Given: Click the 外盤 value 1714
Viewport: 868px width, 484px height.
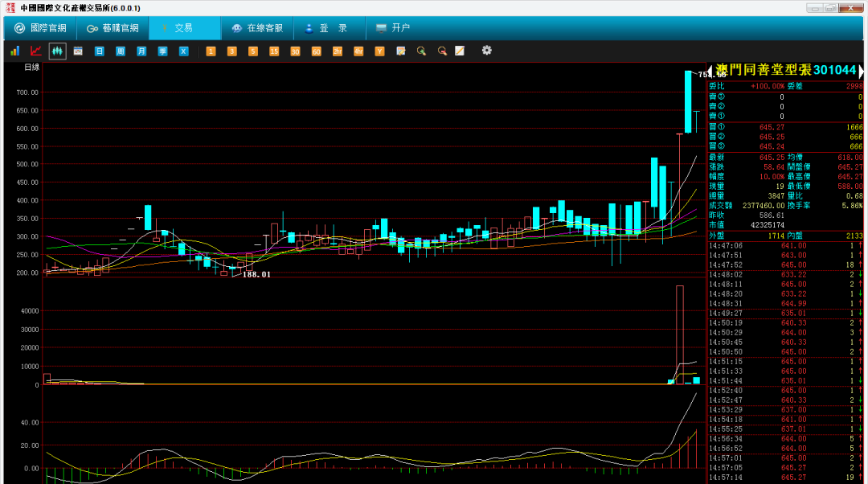Looking at the screenshot, I should pyautogui.click(x=776, y=236).
